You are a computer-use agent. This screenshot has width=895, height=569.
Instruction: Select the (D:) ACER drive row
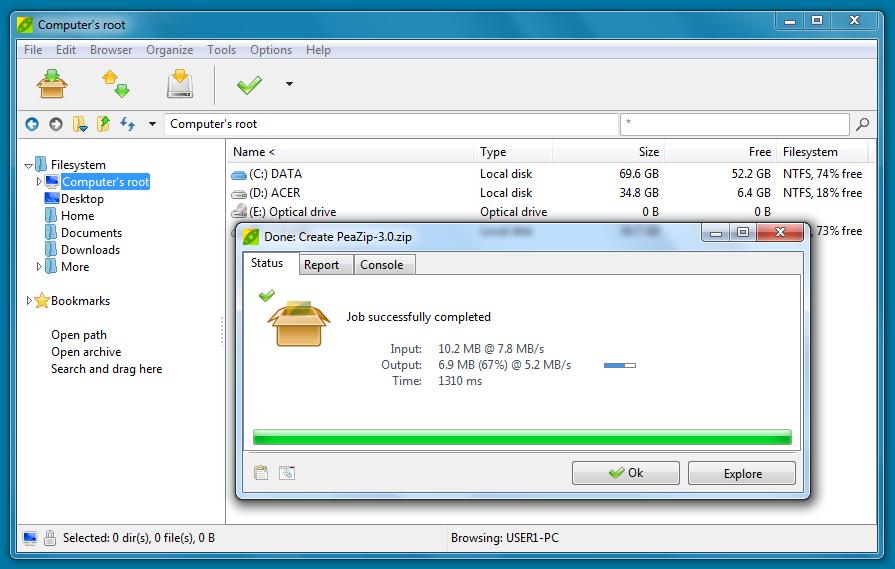(x=548, y=193)
